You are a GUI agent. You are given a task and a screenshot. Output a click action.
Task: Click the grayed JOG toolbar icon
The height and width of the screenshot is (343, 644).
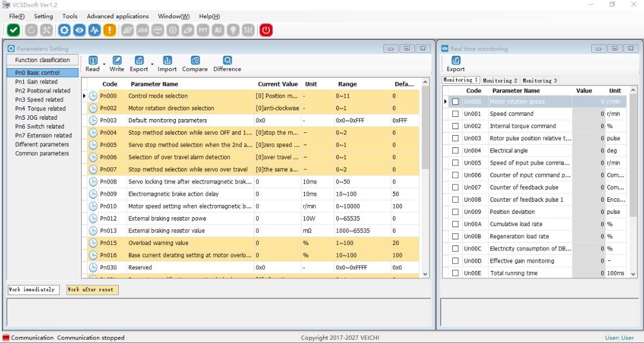click(x=142, y=30)
